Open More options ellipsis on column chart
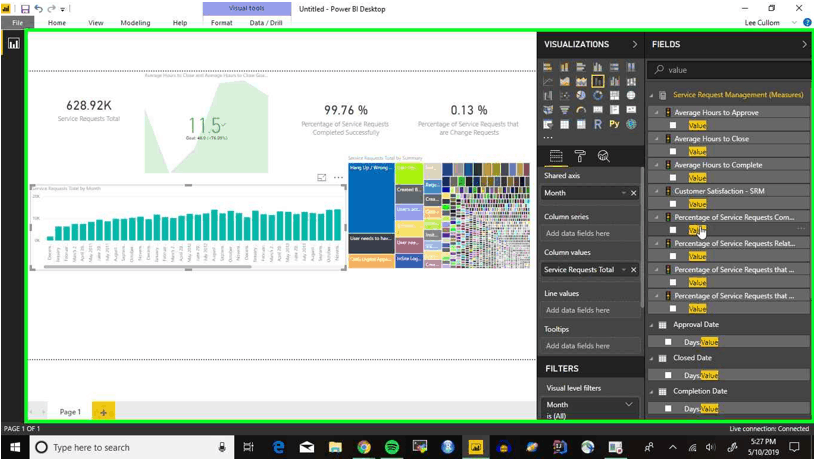The image size is (816, 459). 338,178
